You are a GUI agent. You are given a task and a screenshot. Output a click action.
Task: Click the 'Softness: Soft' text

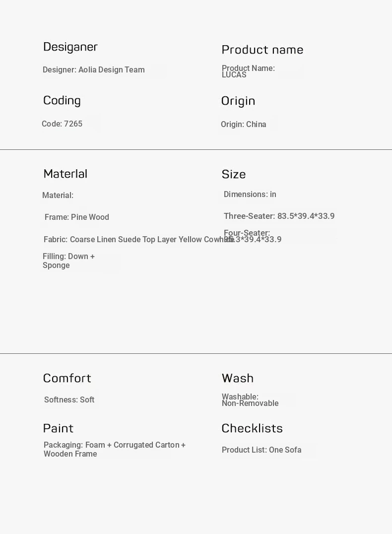pyautogui.click(x=69, y=400)
